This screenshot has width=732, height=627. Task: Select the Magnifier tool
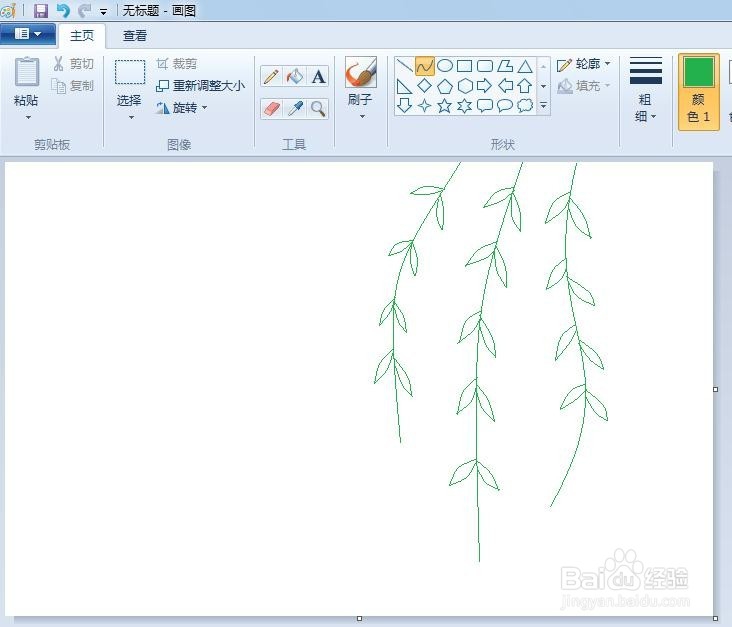point(318,109)
